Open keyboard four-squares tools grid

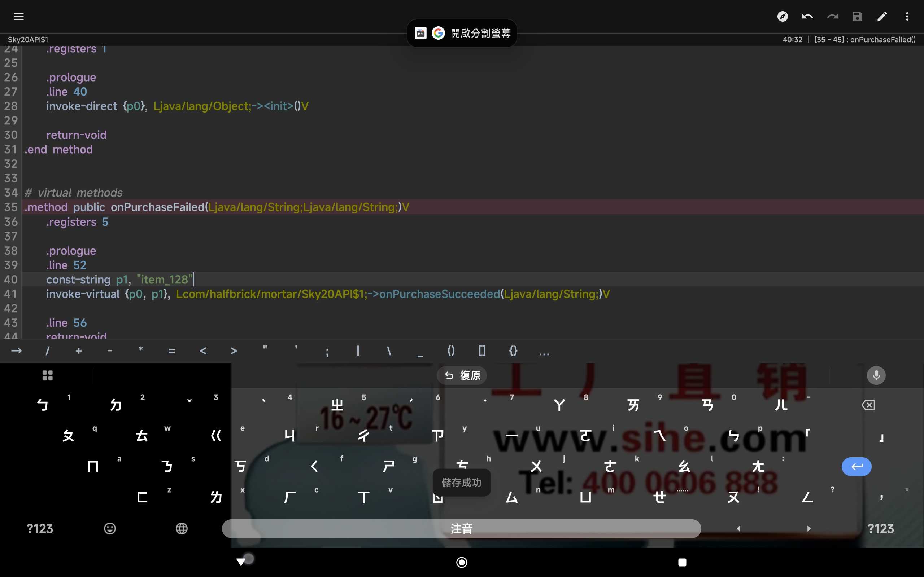tap(47, 375)
